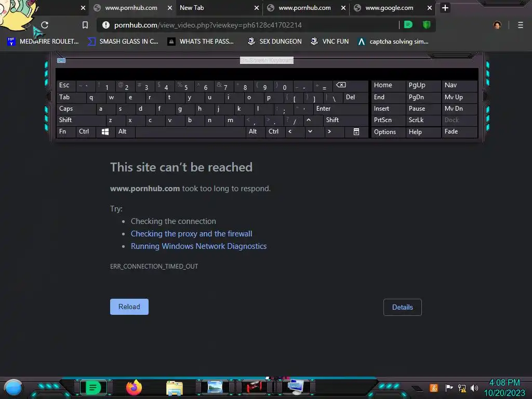Toggle the ScrLk key

click(x=423, y=120)
